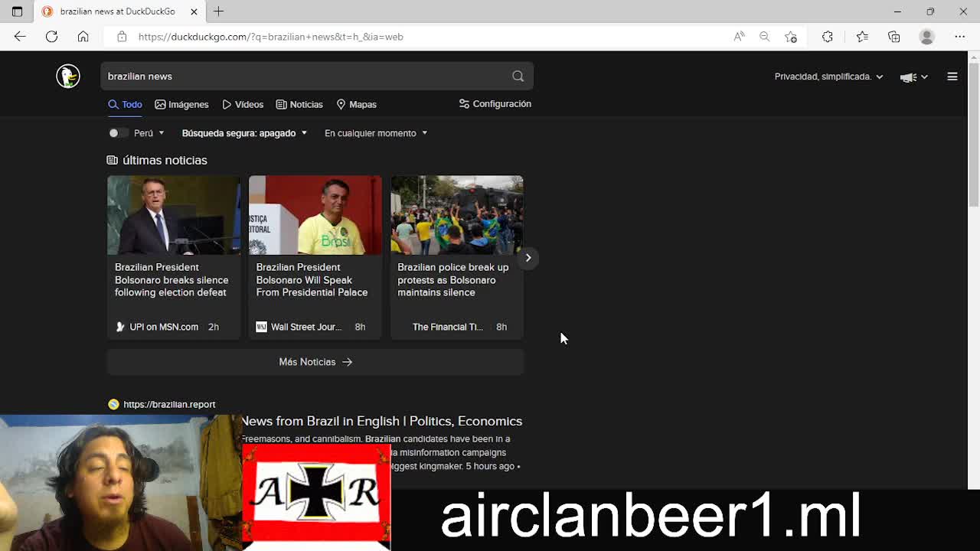Open En cualquier momento time filter

pos(376,133)
